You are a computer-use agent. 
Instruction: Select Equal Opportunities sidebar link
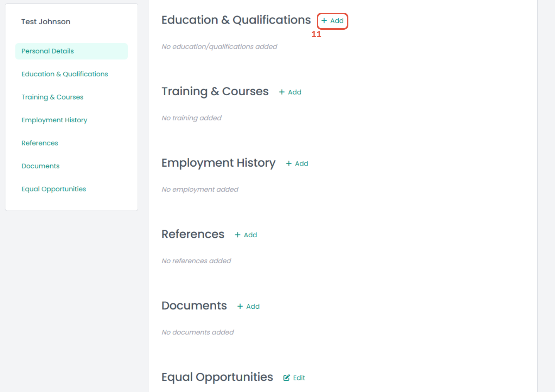[x=54, y=189]
